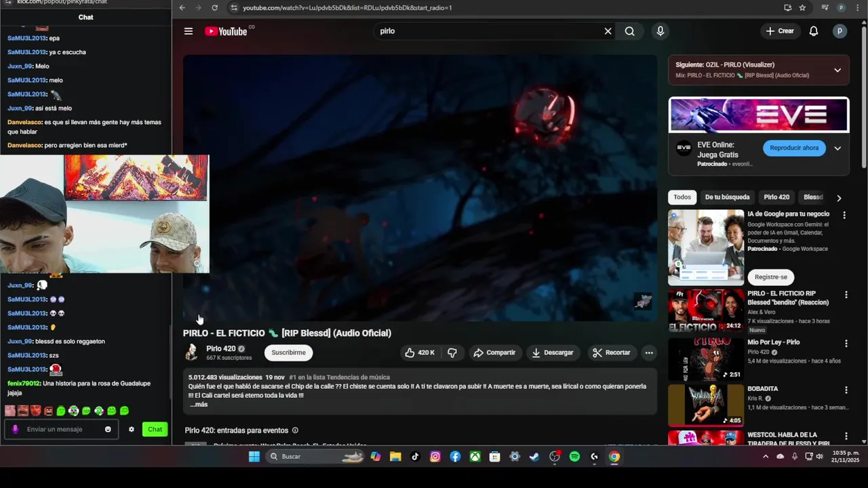Image resolution: width=868 pixels, height=488 pixels.
Task: Show more filter chips with the right arrow
Action: 839,198
